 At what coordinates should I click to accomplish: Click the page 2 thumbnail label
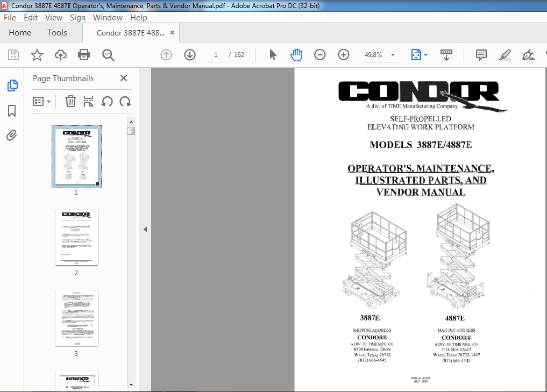[x=76, y=273]
